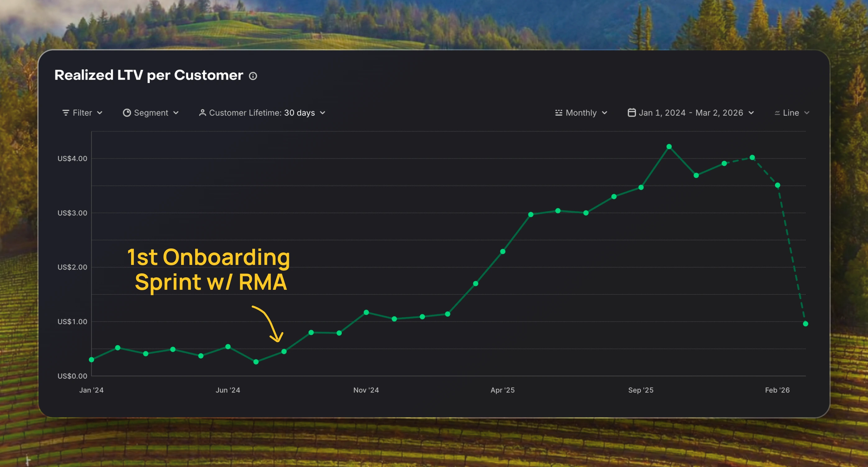Click the data point above Apr '25

[x=503, y=252]
